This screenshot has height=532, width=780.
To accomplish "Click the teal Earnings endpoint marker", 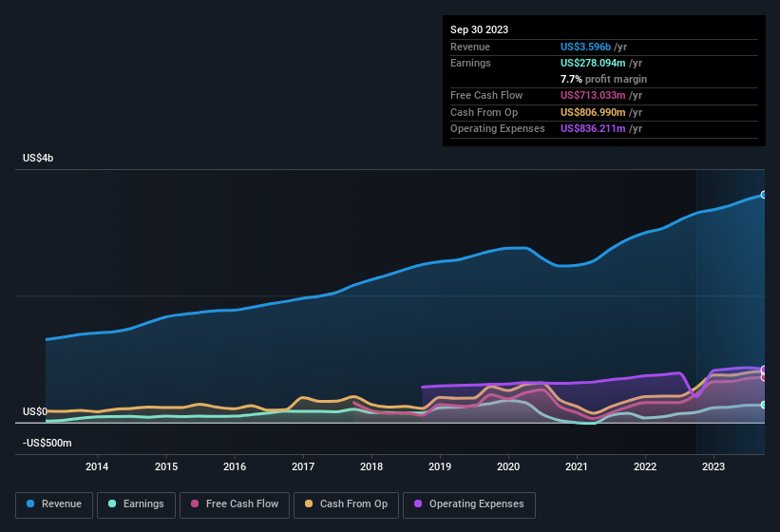I will 764,405.
